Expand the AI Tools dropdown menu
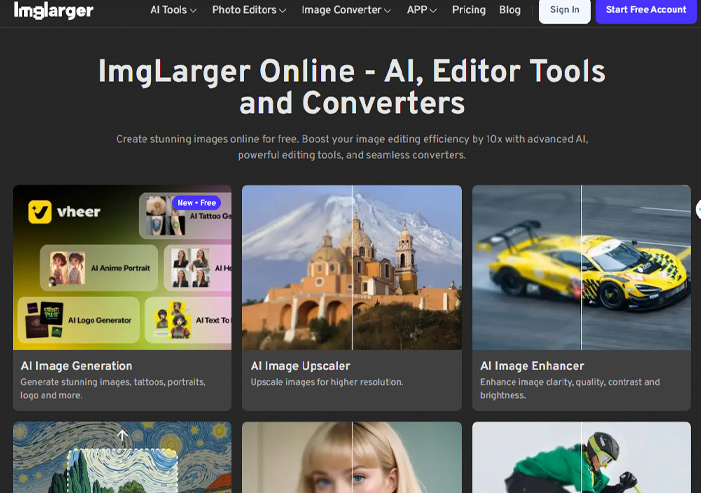The image size is (701, 493). [173, 10]
